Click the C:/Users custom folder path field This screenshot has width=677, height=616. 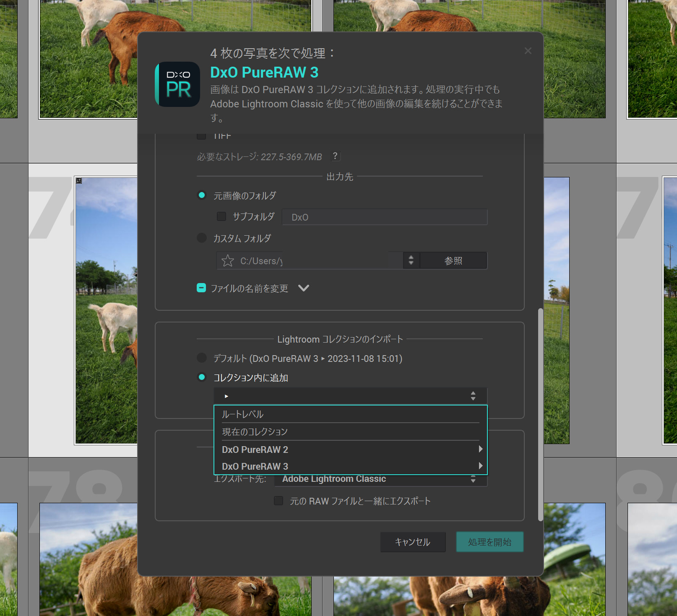[310, 260]
